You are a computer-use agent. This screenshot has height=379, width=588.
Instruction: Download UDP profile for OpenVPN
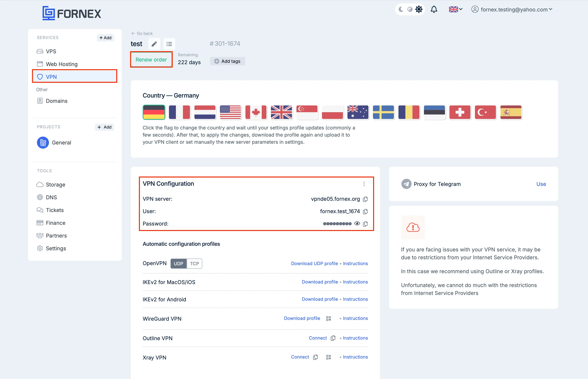click(315, 263)
